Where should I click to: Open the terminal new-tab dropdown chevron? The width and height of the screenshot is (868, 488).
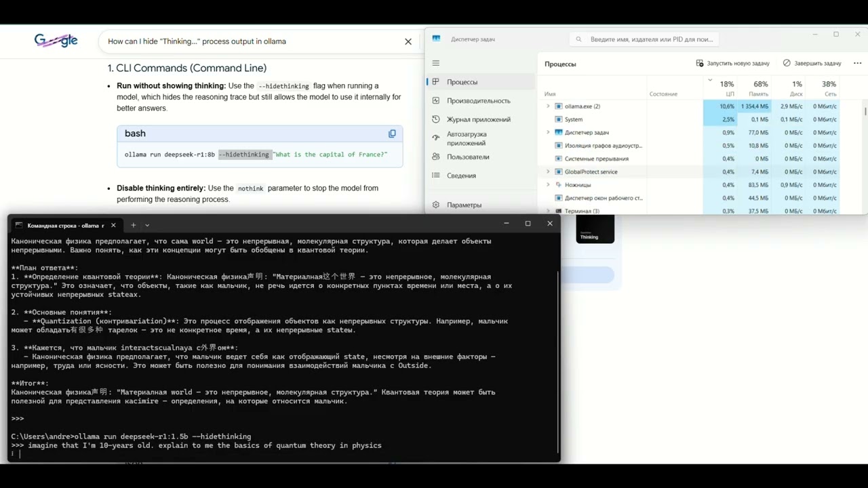[x=147, y=225]
